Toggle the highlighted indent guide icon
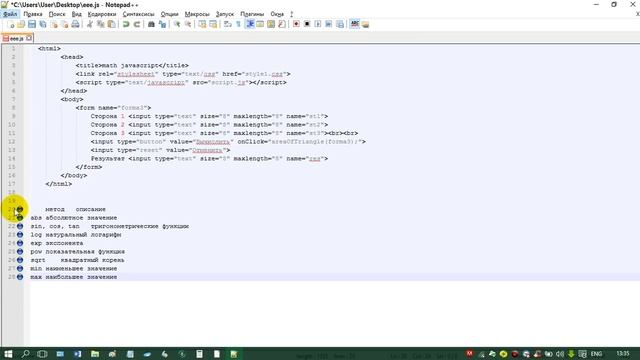The width and height of the screenshot is (640, 360). pyautogui.click(x=250, y=24)
